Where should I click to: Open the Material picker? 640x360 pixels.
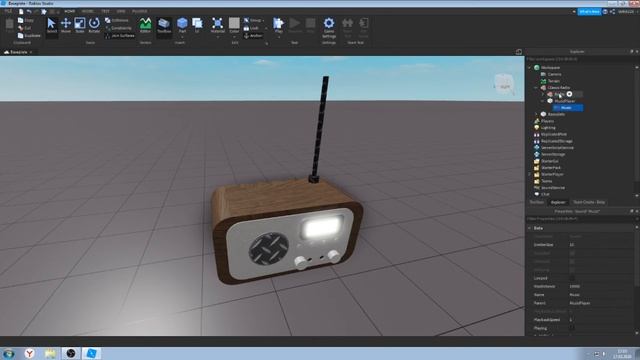click(218, 25)
